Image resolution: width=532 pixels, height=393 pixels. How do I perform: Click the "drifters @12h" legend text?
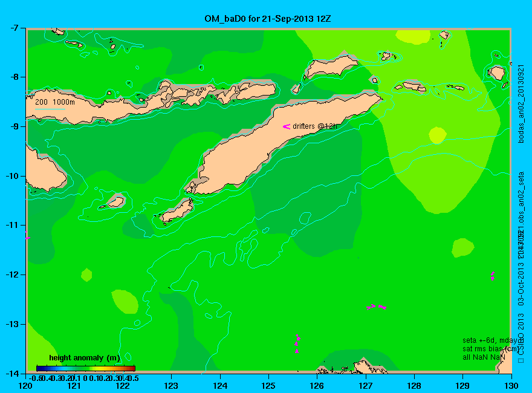315,126
